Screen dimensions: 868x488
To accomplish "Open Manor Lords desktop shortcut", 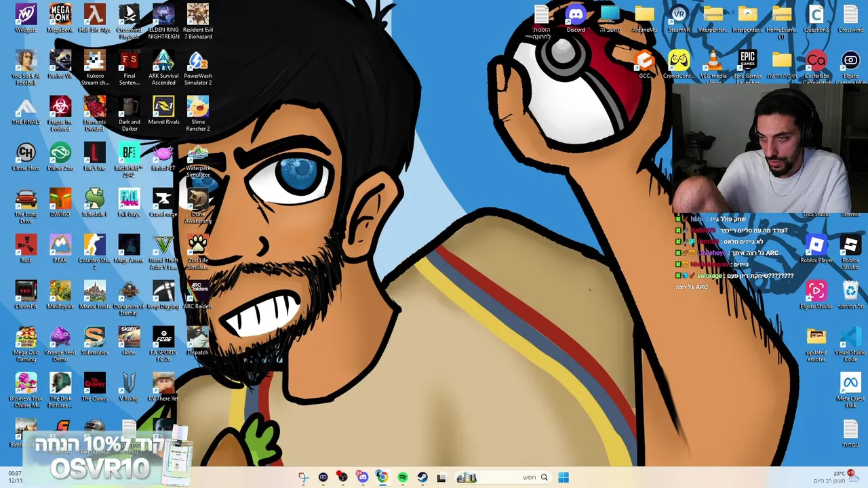I will coord(94,295).
